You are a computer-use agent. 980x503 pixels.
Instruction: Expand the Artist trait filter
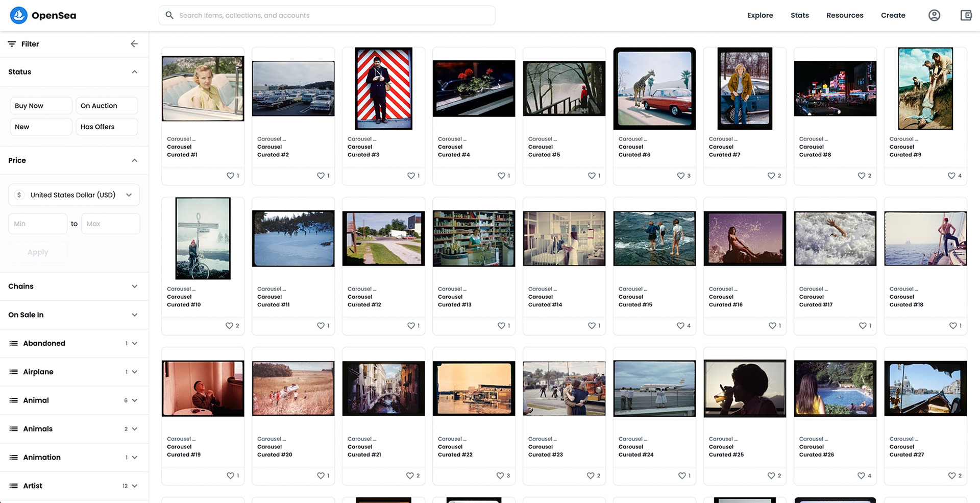click(74, 486)
